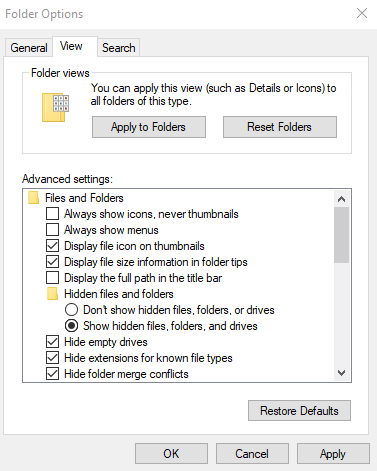This screenshot has width=377, height=471.
Task: Click the Files and Folders folder icon
Action: pyautogui.click(x=33, y=198)
